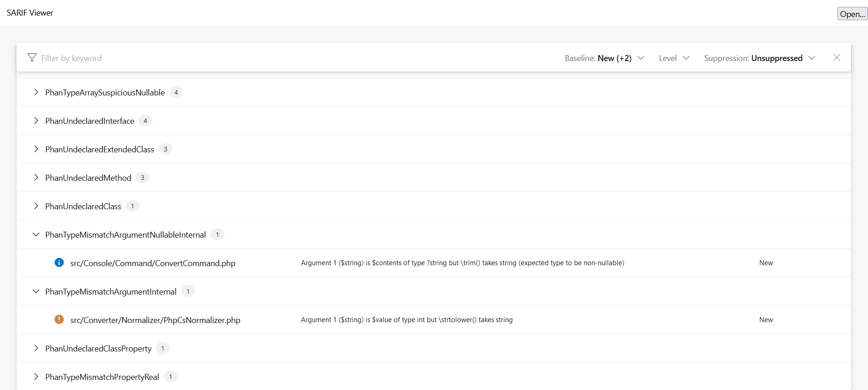This screenshot has width=868, height=390.
Task: Select the src/Converter/Normalizer/PhpCsNormalizer.php result
Action: 155,320
